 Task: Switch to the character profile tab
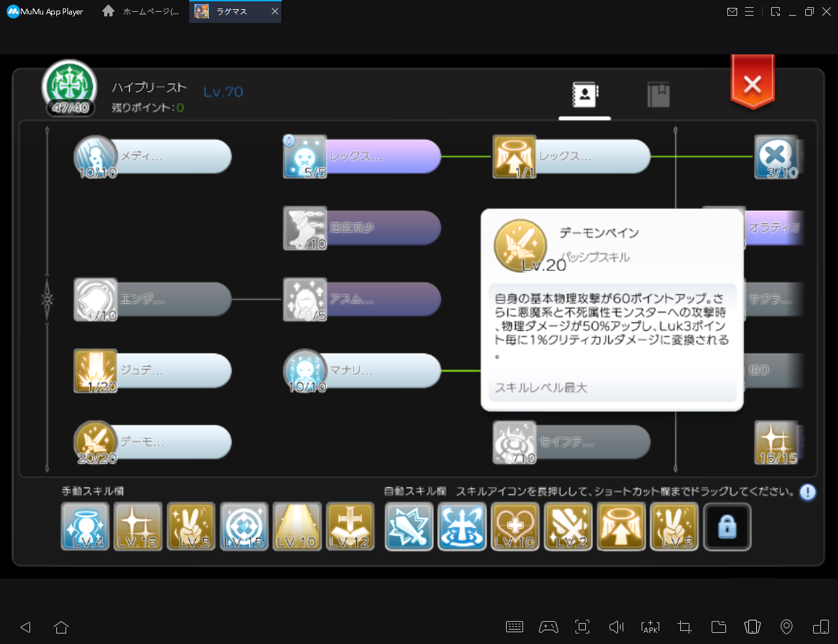point(585,95)
